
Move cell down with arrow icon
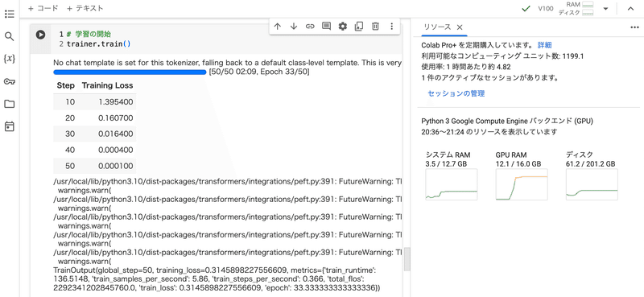click(294, 27)
